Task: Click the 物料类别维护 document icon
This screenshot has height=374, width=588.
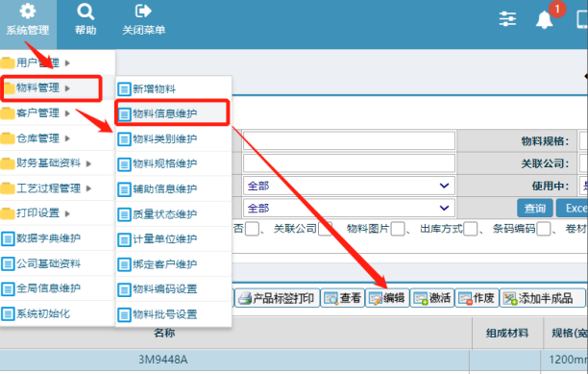Action: (124, 139)
